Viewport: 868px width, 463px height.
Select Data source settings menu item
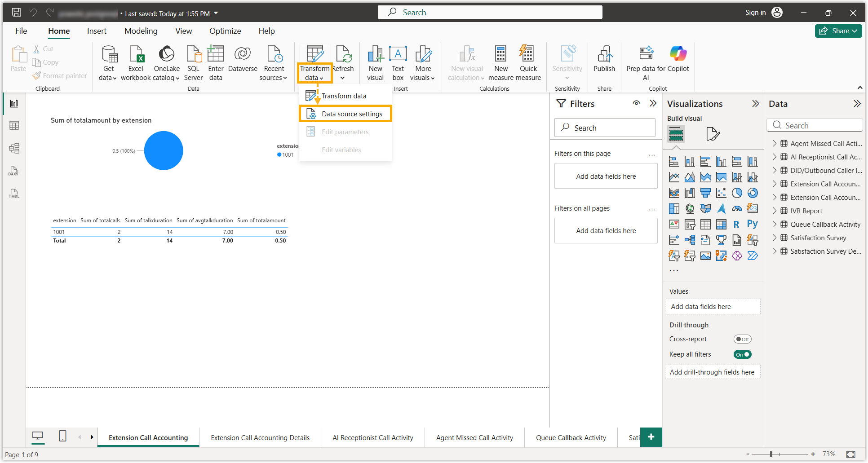[345, 114]
